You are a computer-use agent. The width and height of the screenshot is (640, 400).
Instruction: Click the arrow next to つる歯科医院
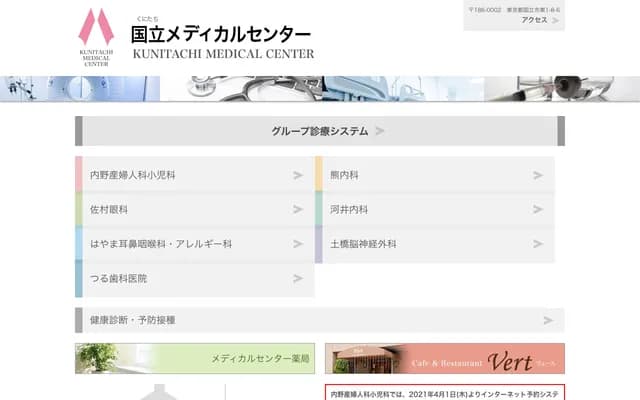(x=298, y=279)
